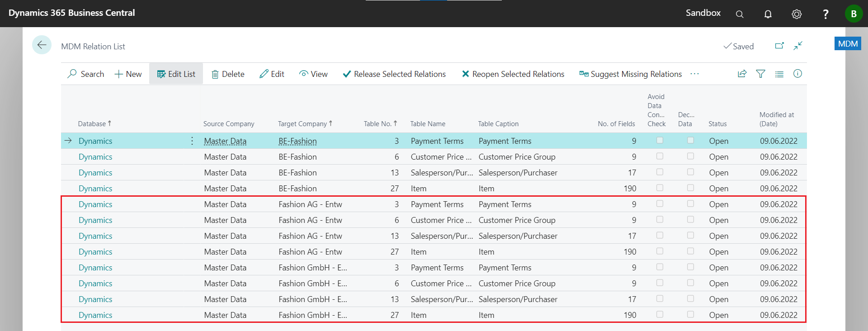Toggle the filter pane funnel icon
Image resolution: width=868 pixels, height=331 pixels.
tap(761, 74)
